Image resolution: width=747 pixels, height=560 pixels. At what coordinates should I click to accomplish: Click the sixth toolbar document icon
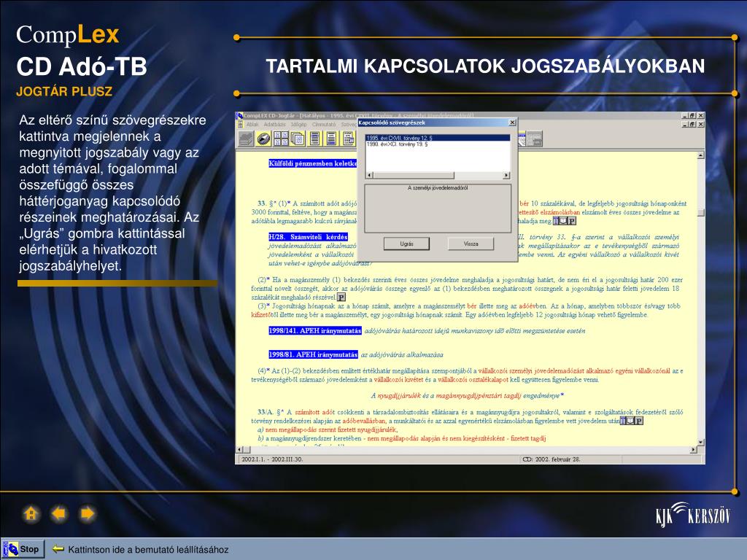pos(332,139)
